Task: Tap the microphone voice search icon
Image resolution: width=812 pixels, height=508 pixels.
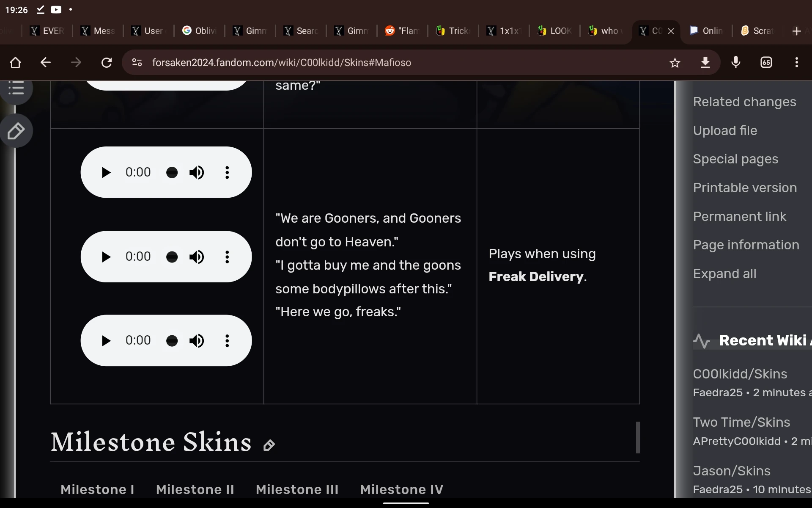Action: pos(736,63)
